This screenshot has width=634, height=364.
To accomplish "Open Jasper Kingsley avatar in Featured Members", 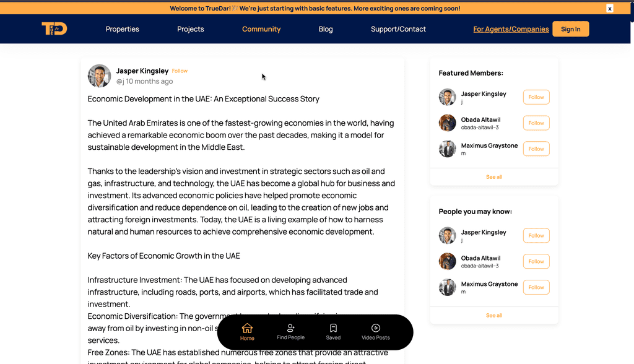I will click(447, 97).
